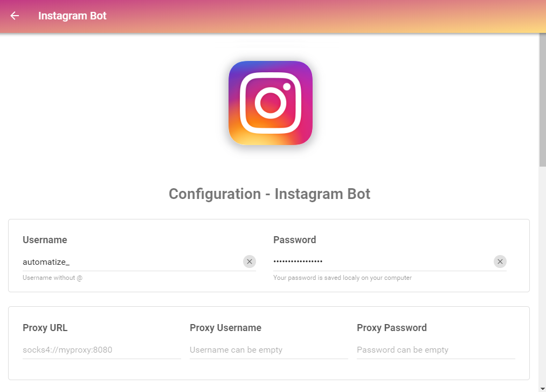Clear the Username field with its X icon
The height and width of the screenshot is (392, 546).
point(250,261)
